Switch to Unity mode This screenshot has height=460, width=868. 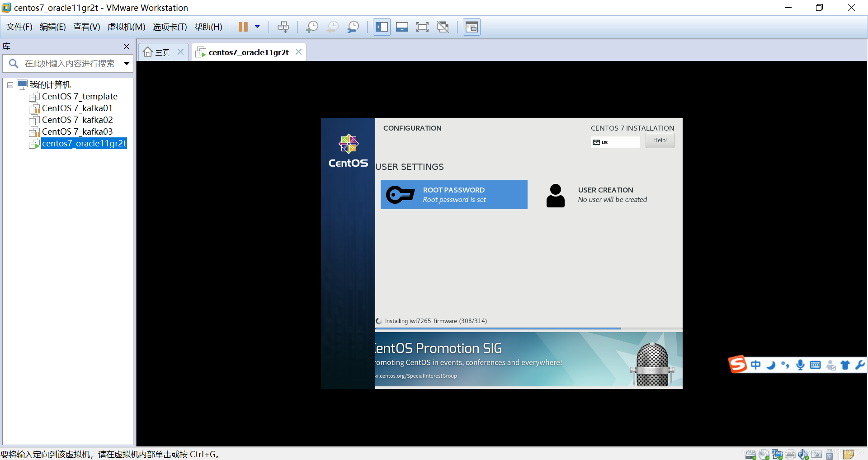[443, 27]
